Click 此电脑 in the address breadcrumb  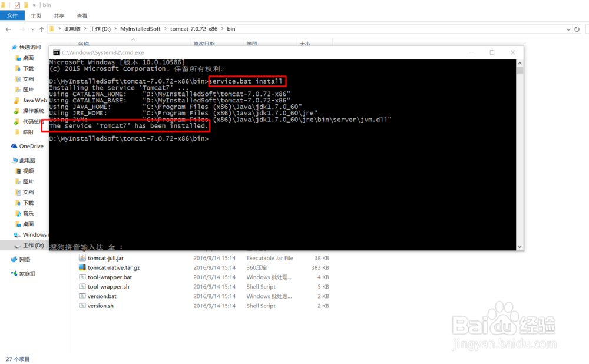pyautogui.click(x=72, y=29)
